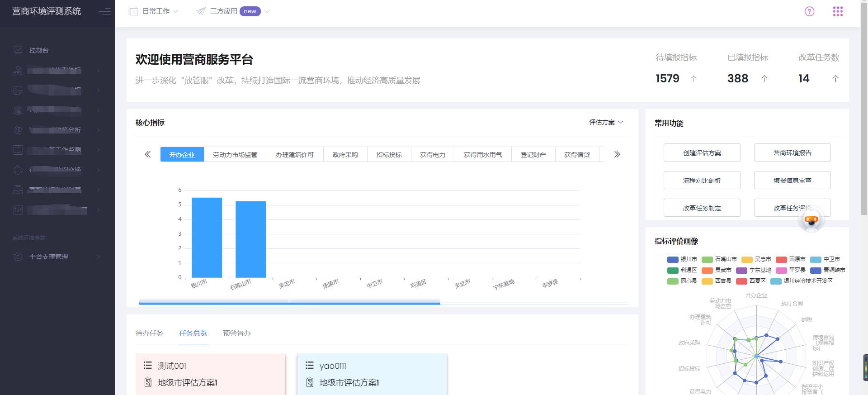868x395 pixels.
Task: Click the new badge beside 三方应用
Action: coord(250,11)
